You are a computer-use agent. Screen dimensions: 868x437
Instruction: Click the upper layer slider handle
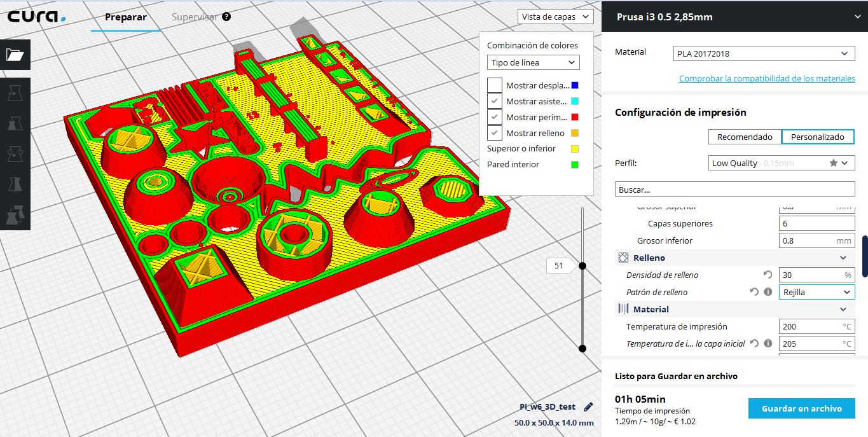click(582, 265)
